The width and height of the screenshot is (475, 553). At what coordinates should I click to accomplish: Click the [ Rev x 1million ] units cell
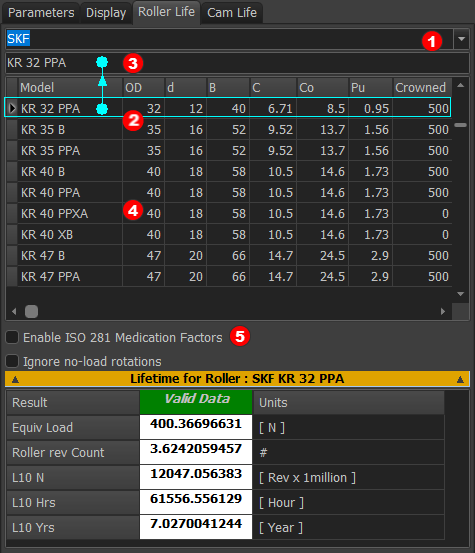coord(348,477)
